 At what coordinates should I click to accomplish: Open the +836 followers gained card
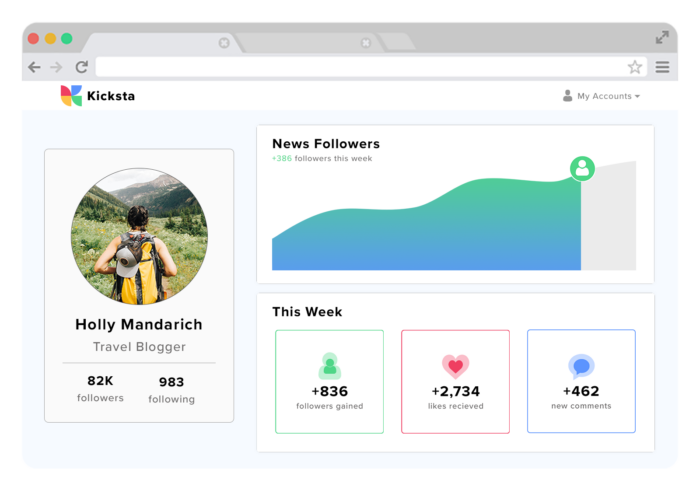tap(329, 382)
